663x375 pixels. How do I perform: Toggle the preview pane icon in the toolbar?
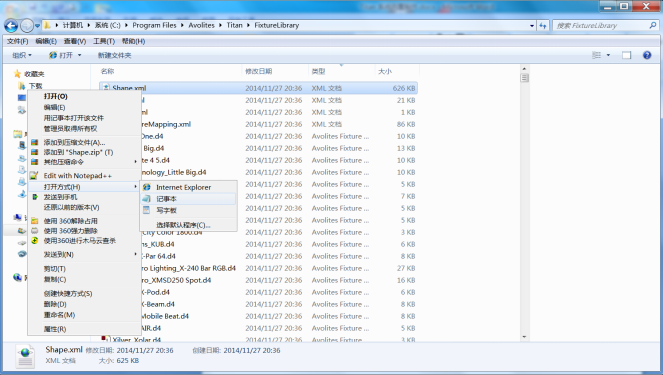click(x=626, y=55)
